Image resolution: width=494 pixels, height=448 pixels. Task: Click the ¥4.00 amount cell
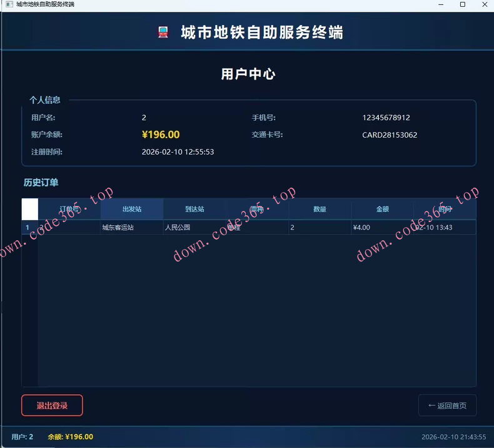point(383,227)
